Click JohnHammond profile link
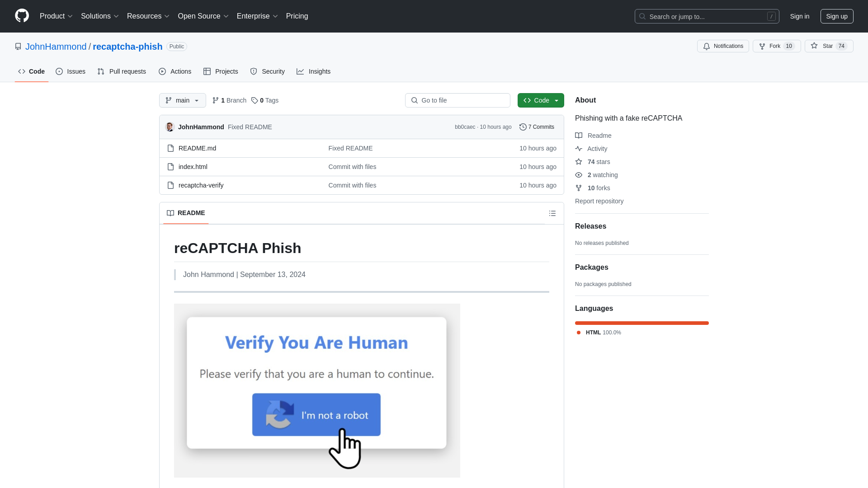This screenshot has height=488, width=868. [x=56, y=47]
